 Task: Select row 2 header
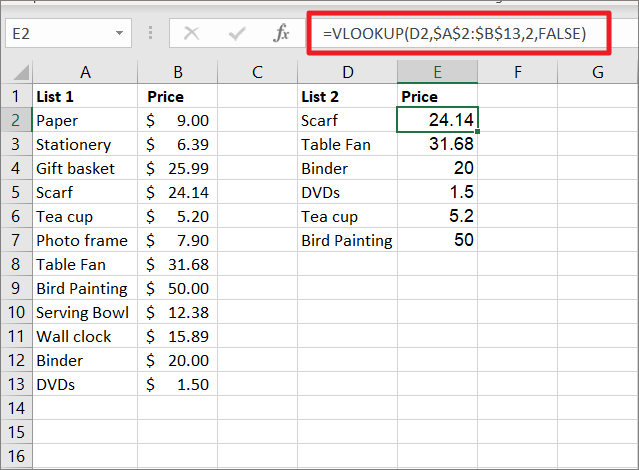16,120
